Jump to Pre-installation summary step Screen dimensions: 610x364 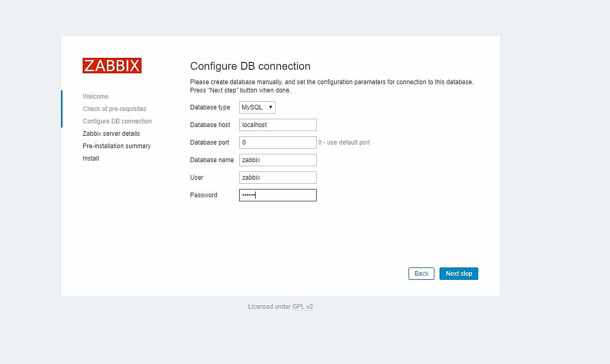pyautogui.click(x=116, y=146)
